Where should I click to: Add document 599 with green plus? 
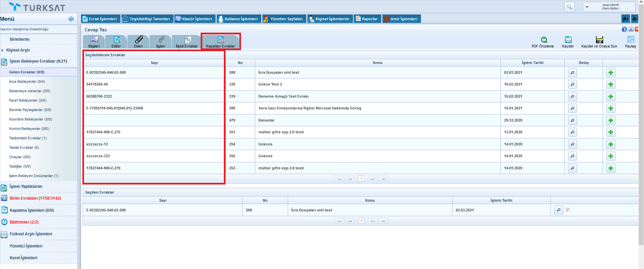pos(611,73)
